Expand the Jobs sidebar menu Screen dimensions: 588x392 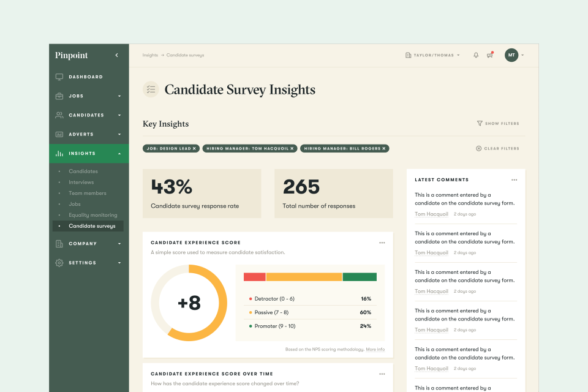pos(89,96)
